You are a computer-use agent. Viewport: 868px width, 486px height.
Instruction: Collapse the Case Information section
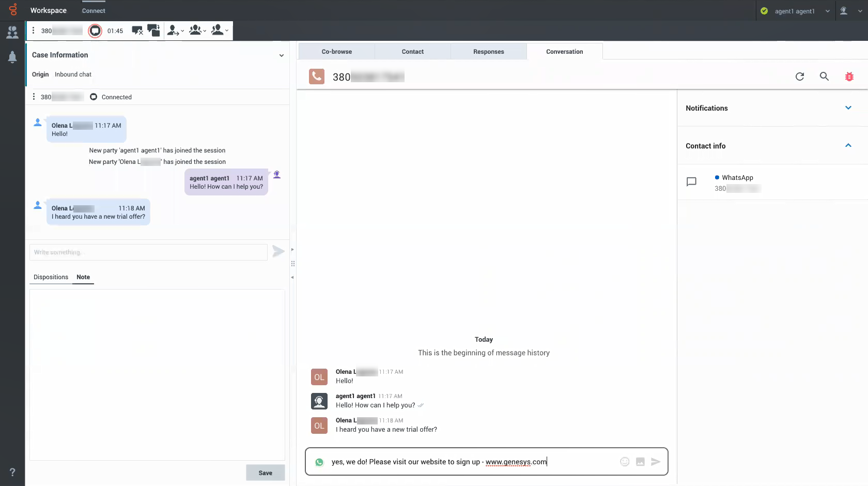coord(282,55)
